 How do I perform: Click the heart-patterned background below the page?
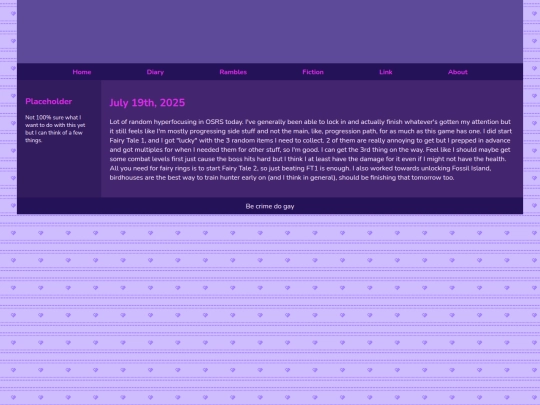(x=270, y=310)
